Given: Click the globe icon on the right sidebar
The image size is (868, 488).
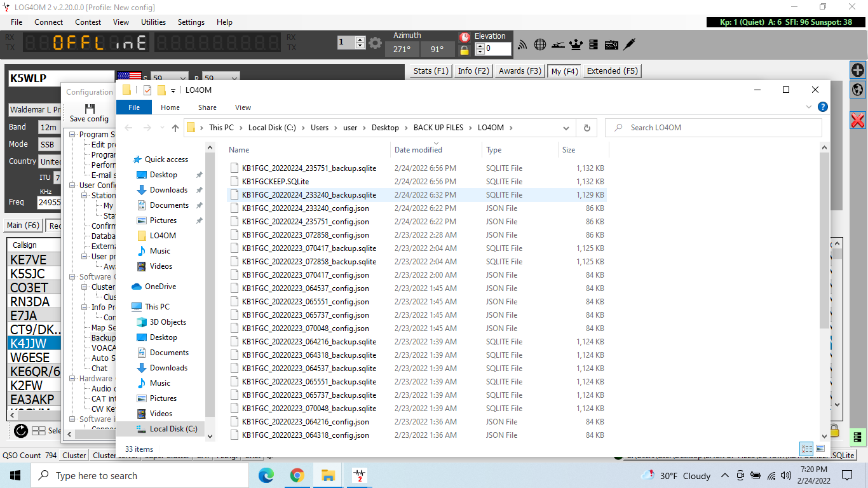Looking at the screenshot, I should coord(858,90).
